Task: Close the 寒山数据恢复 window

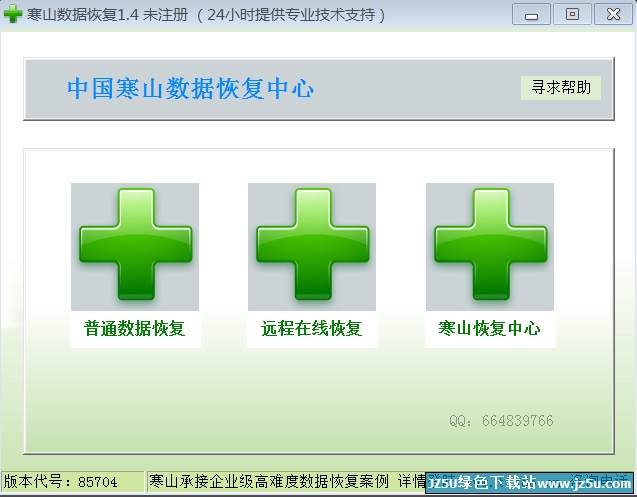Action: [613, 15]
